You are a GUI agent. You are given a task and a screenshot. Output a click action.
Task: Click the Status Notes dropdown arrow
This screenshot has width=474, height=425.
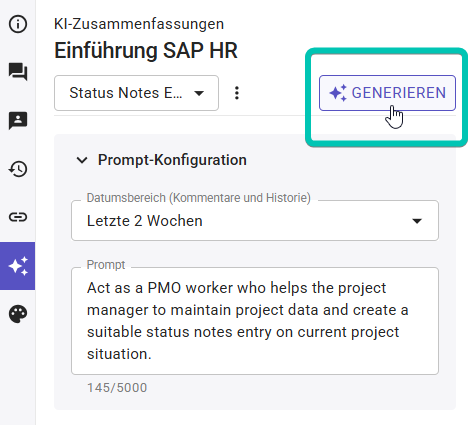click(199, 93)
